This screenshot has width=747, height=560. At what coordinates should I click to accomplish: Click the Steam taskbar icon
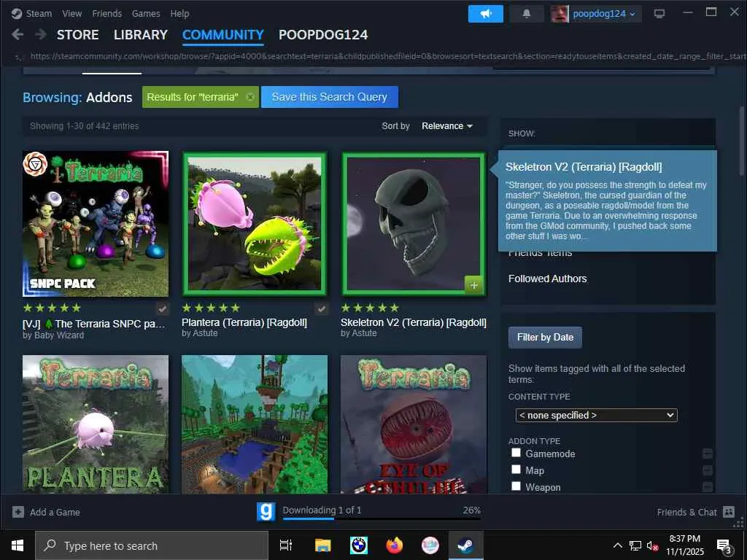465,545
